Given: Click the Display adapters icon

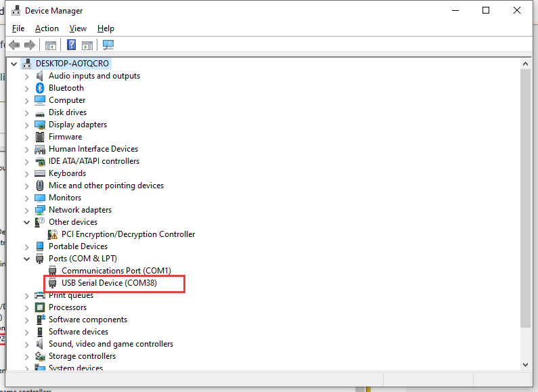Looking at the screenshot, I should point(40,125).
